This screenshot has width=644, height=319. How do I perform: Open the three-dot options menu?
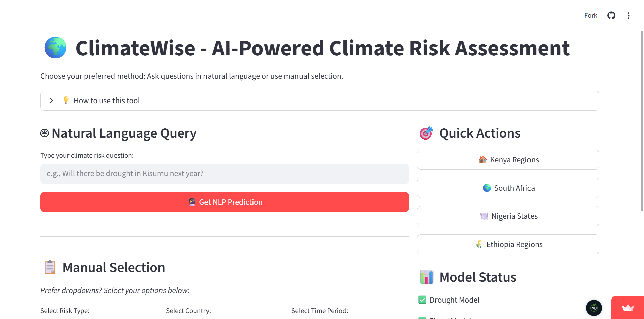pyautogui.click(x=629, y=15)
